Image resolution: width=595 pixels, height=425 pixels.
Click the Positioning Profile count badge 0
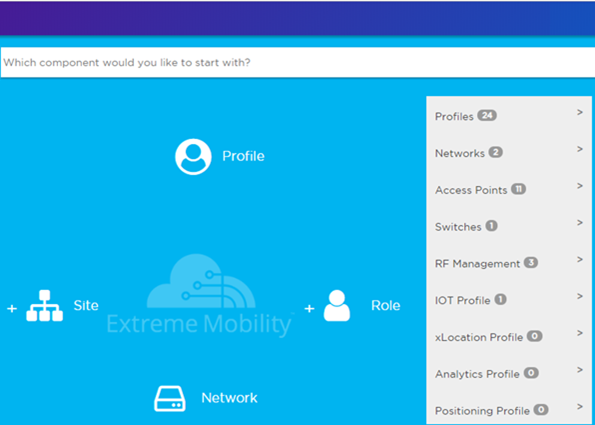click(541, 409)
